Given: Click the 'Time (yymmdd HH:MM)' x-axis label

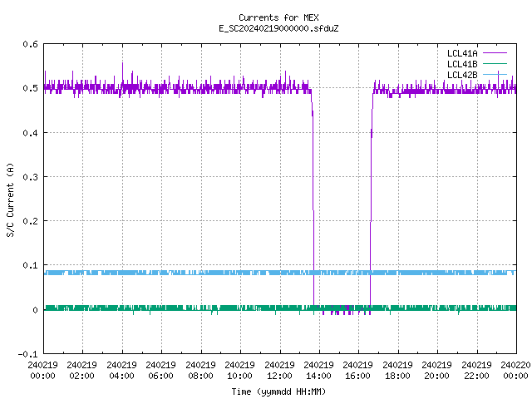Looking at the screenshot, I should point(278,392).
